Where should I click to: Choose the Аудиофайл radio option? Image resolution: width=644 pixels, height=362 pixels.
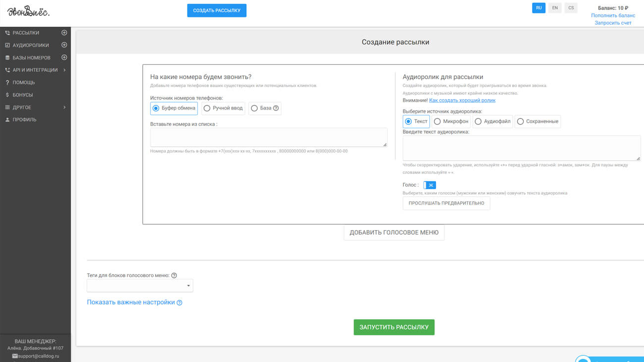pos(478,121)
